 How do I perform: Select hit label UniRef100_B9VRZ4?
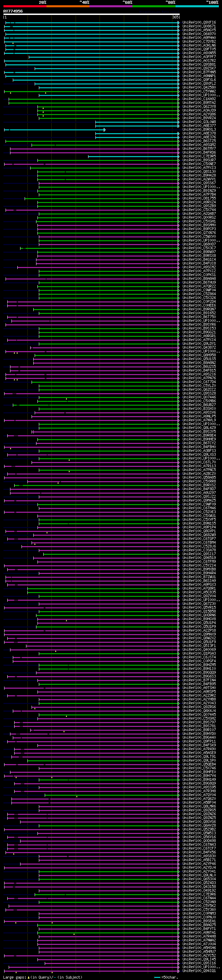point(199,118)
